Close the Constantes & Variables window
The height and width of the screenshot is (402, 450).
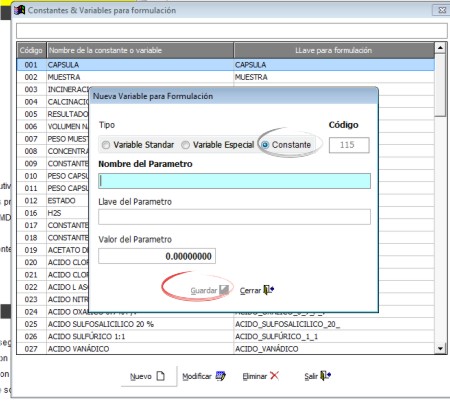(x=441, y=10)
